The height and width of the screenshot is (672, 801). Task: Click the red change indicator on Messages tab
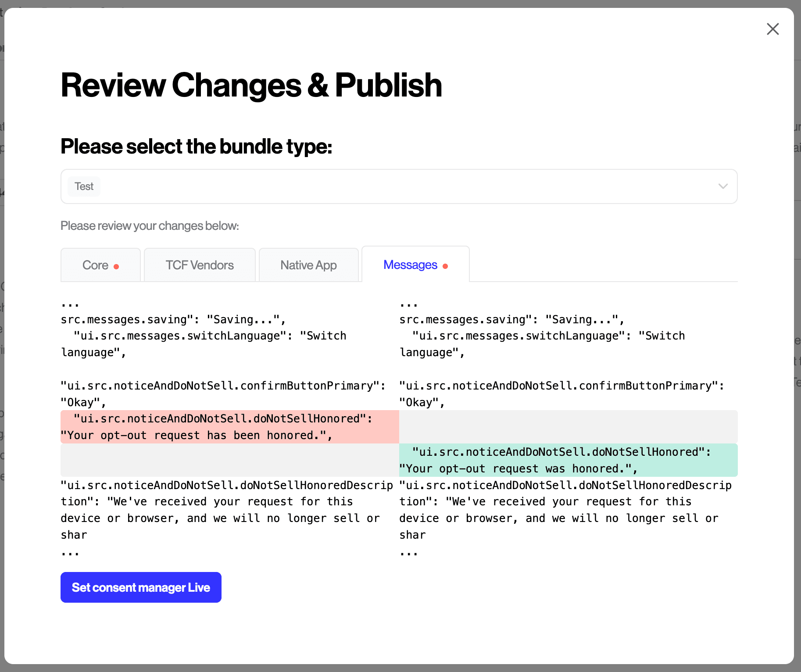coord(445,266)
